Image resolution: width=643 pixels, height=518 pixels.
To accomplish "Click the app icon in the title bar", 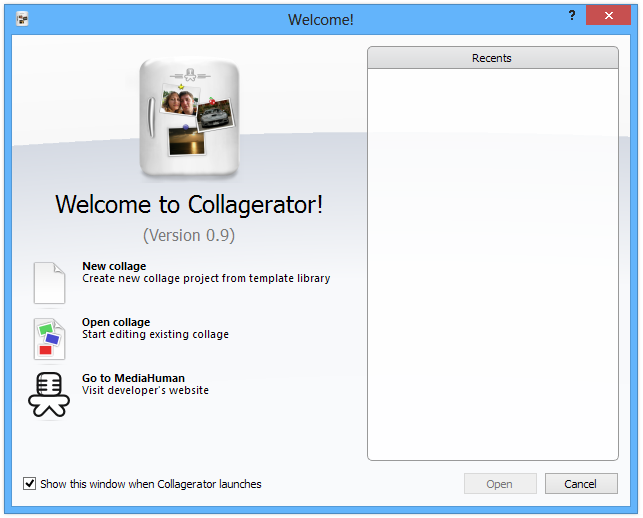I will pos(22,19).
